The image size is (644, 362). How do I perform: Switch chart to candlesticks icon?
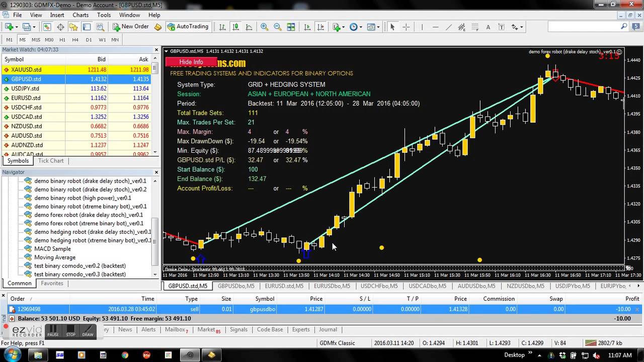click(x=235, y=27)
